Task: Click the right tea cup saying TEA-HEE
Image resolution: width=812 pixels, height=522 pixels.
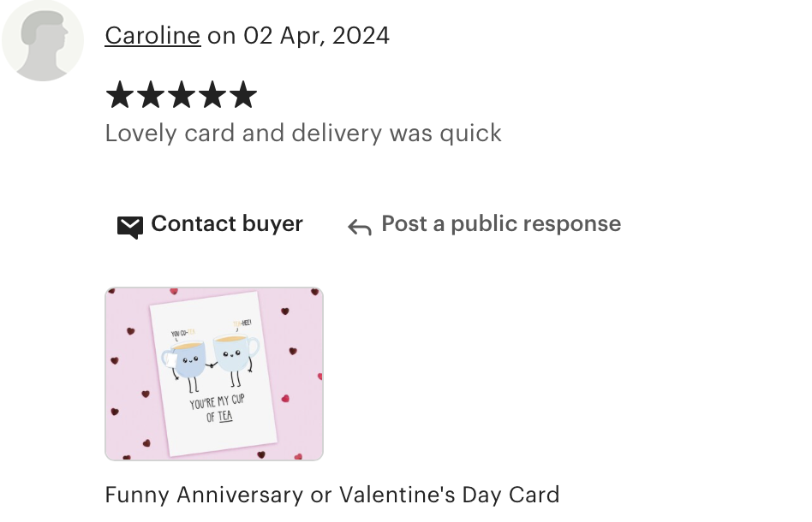Action: coord(236,358)
